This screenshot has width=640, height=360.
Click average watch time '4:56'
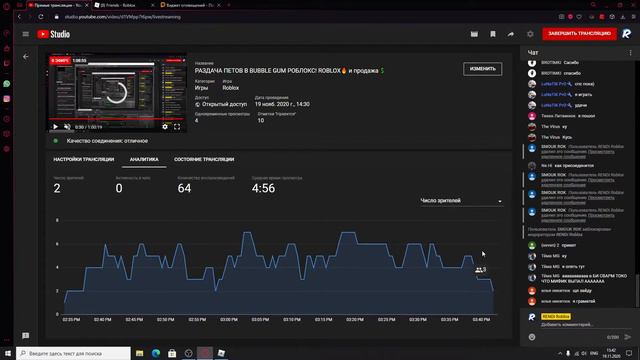pos(263,188)
